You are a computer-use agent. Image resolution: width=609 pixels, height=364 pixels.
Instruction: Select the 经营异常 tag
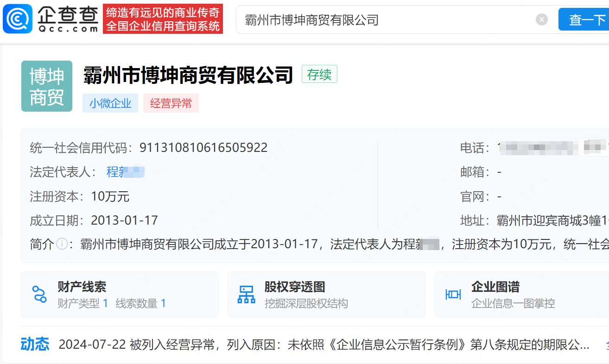(x=171, y=103)
